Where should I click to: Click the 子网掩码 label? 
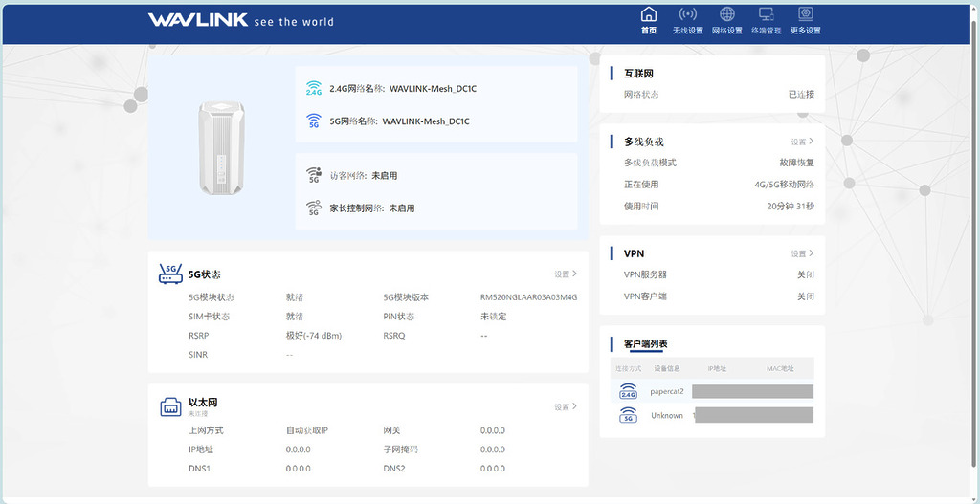pyautogui.click(x=401, y=449)
